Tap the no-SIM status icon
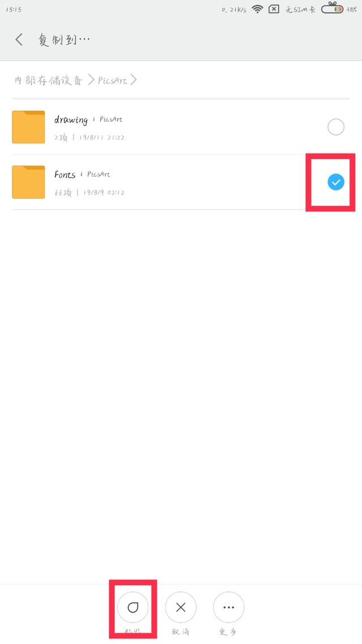362x644 pixels. 274,9
